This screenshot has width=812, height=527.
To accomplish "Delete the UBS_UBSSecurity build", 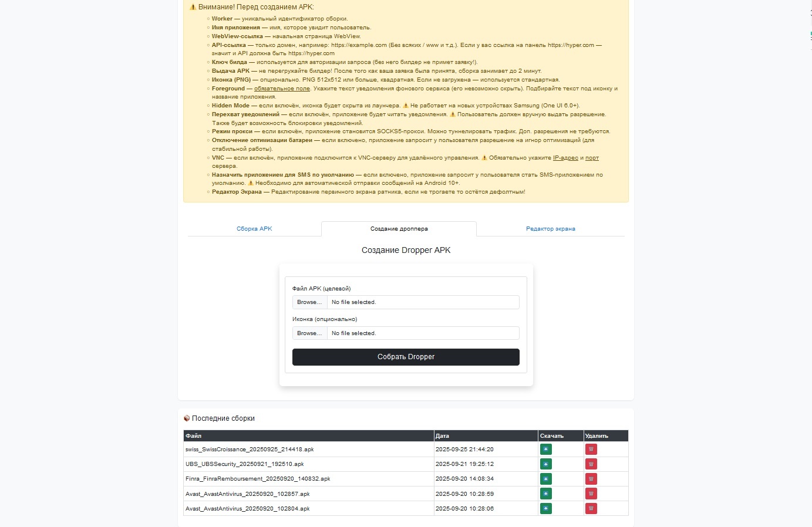I will pos(591,464).
